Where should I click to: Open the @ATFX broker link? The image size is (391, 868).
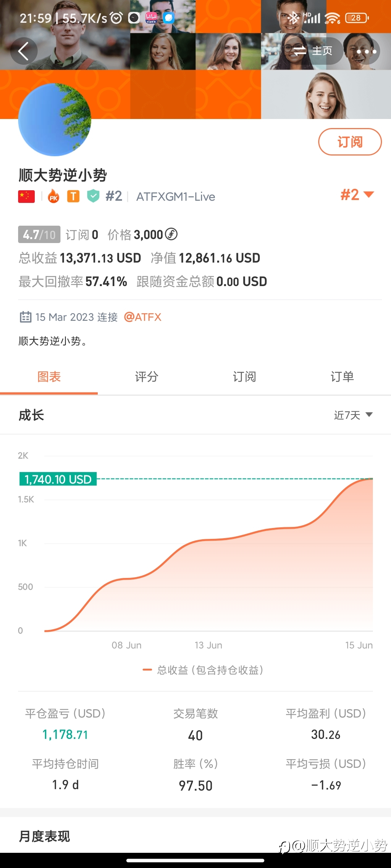[143, 317]
